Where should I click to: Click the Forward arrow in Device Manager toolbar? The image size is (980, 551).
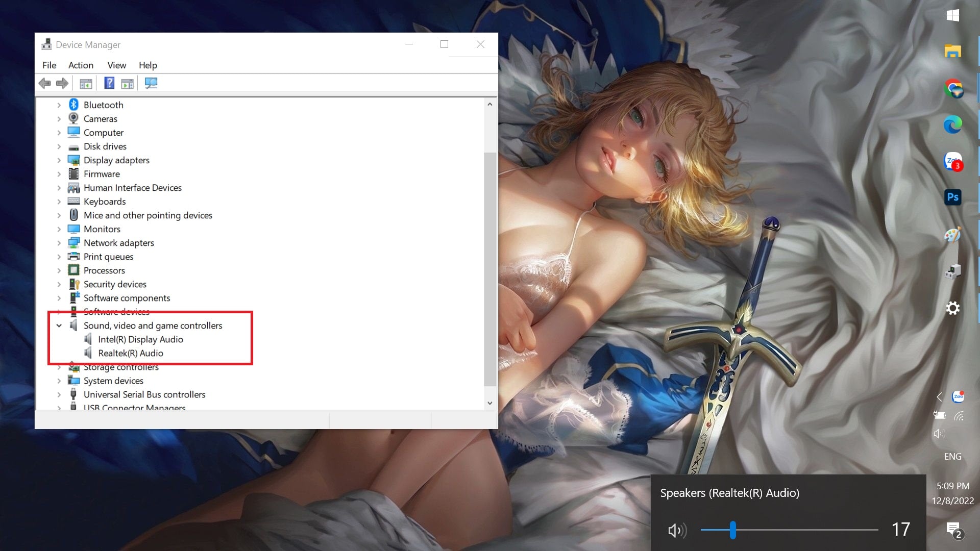coord(62,83)
